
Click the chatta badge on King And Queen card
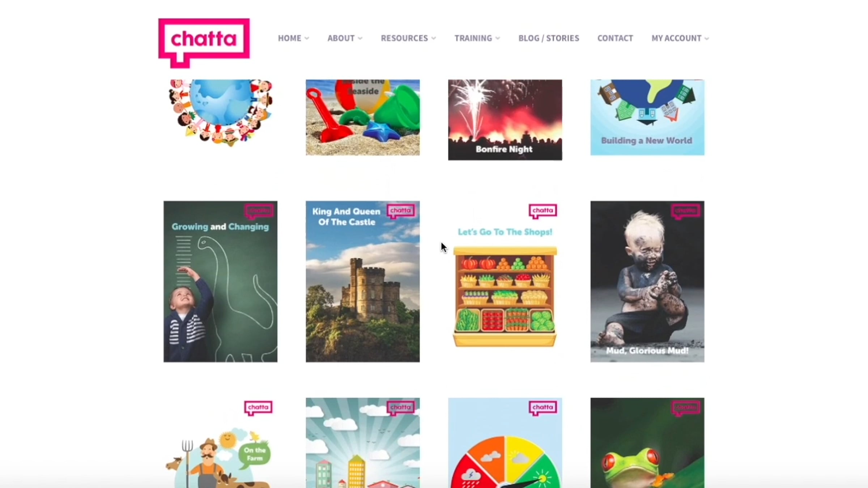[400, 211]
